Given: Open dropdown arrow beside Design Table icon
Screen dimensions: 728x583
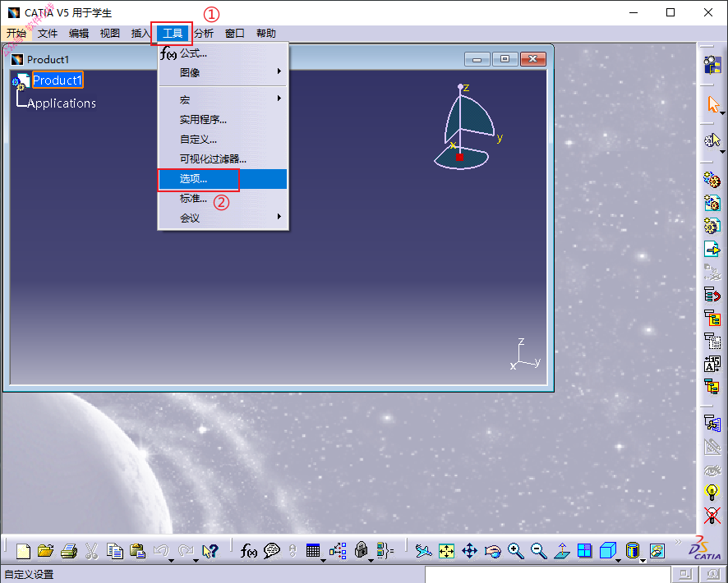Looking at the screenshot, I should (323, 561).
